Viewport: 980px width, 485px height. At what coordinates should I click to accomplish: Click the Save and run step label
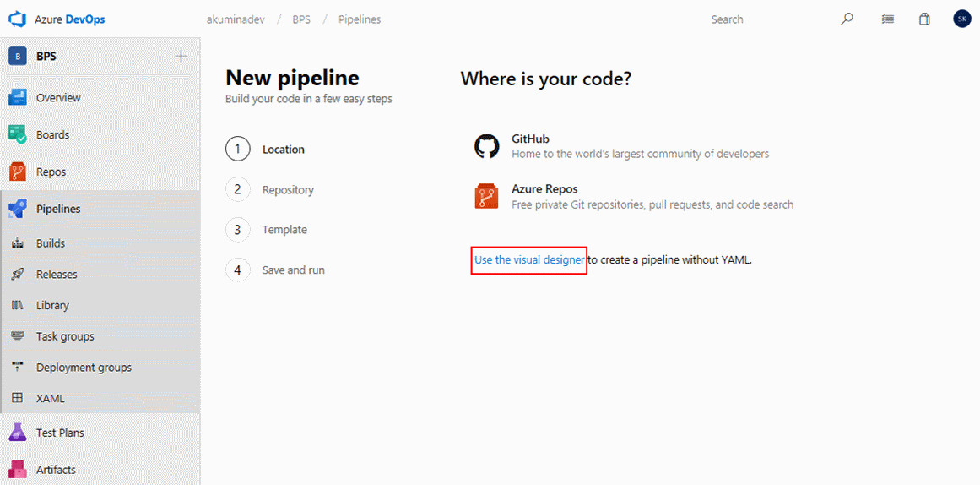click(294, 270)
